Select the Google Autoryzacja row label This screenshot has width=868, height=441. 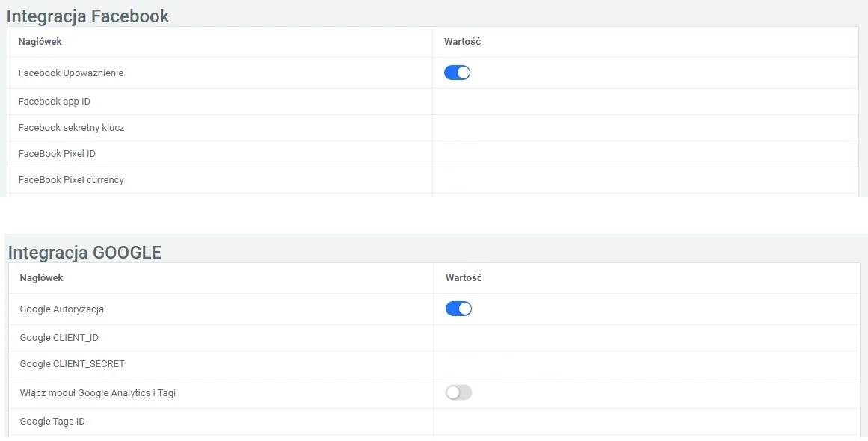pyautogui.click(x=61, y=309)
